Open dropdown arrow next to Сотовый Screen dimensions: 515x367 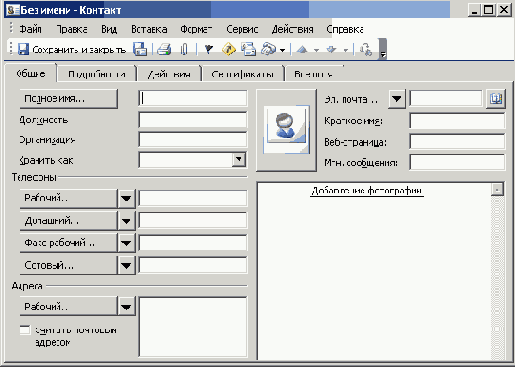[126, 266]
